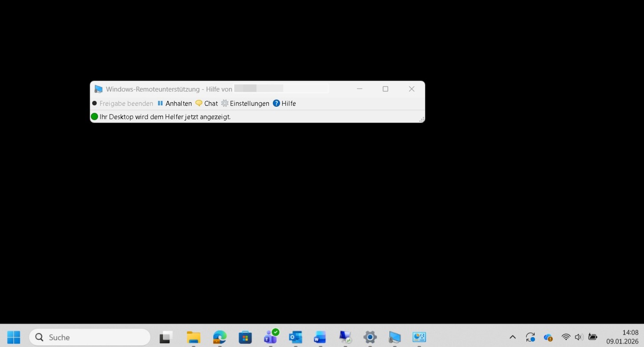The height and width of the screenshot is (347, 644).
Task: Open the Wi-Fi network quick settings
Action: click(x=566, y=337)
